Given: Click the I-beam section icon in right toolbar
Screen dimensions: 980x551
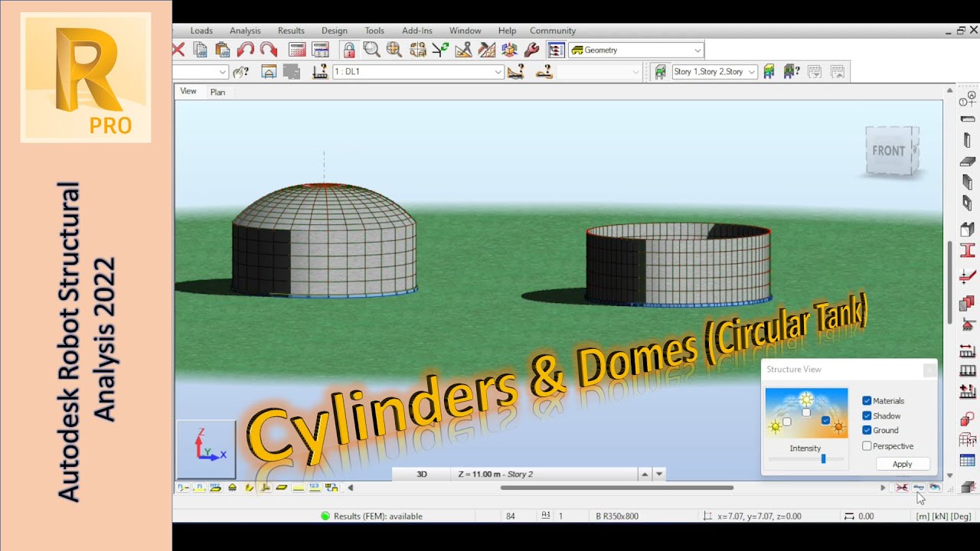Looking at the screenshot, I should click(x=968, y=251).
